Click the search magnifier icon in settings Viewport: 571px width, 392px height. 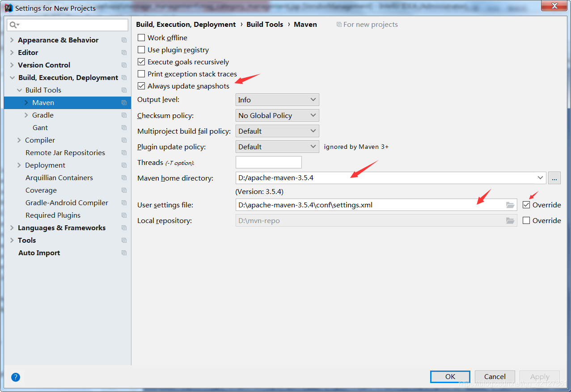tap(14, 25)
